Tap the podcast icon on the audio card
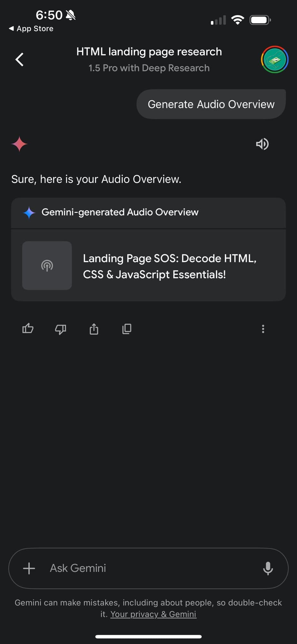This screenshot has height=644, width=297. click(47, 266)
